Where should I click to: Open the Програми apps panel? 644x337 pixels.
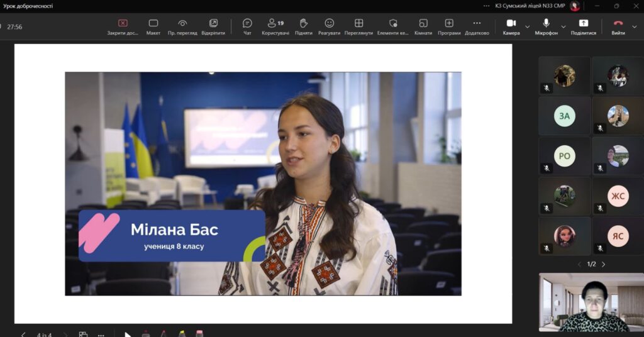(x=449, y=26)
